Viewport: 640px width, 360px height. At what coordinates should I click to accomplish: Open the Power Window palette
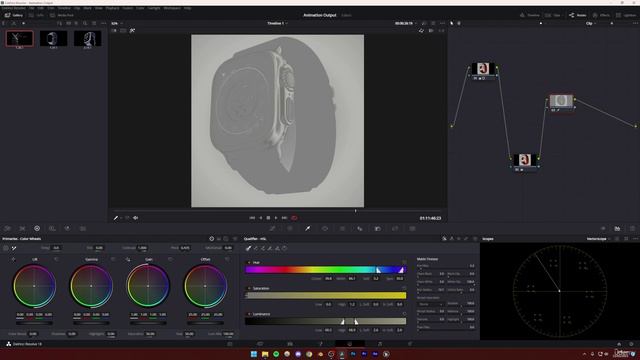point(325,229)
